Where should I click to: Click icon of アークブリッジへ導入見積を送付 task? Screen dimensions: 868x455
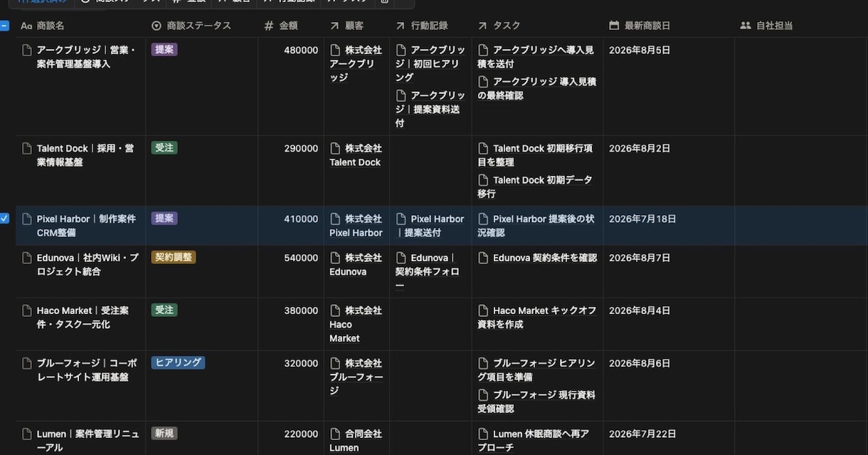point(483,50)
